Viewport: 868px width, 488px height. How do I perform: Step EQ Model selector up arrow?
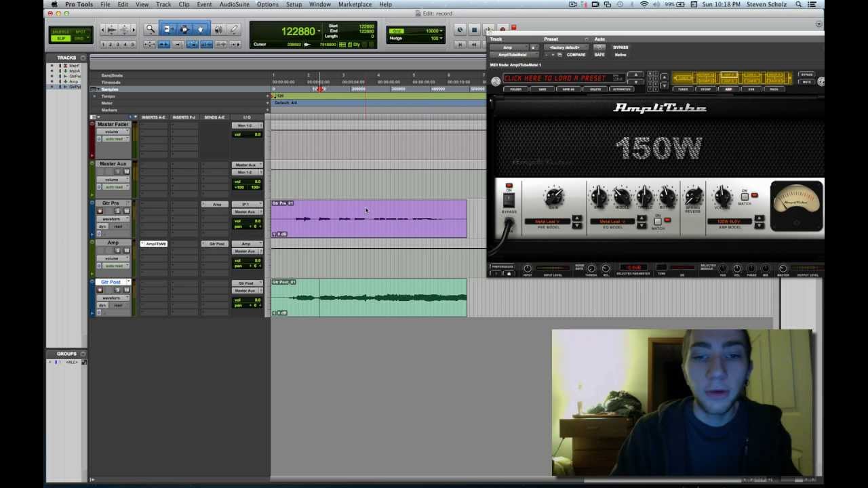pos(642,219)
